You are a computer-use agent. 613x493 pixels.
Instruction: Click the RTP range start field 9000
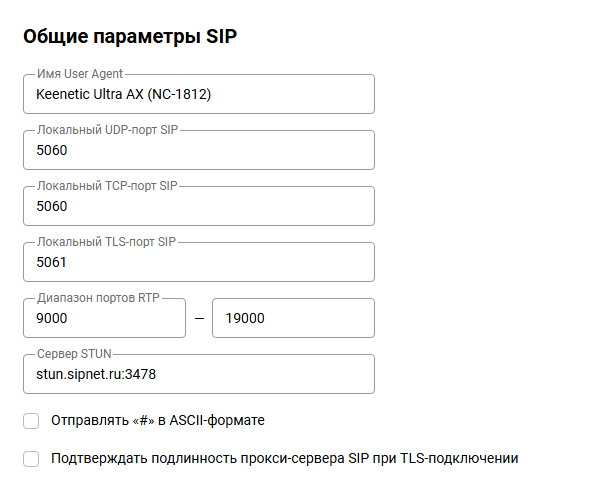click(x=104, y=319)
